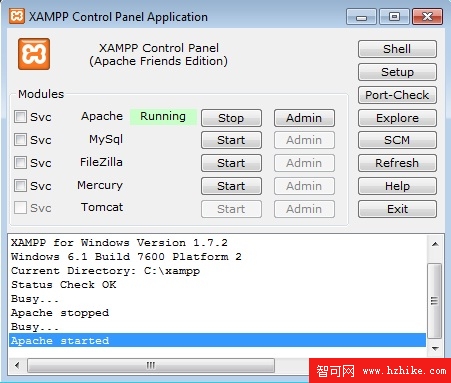
Task: Click the log's scroll up arrow
Action: [x=435, y=244]
